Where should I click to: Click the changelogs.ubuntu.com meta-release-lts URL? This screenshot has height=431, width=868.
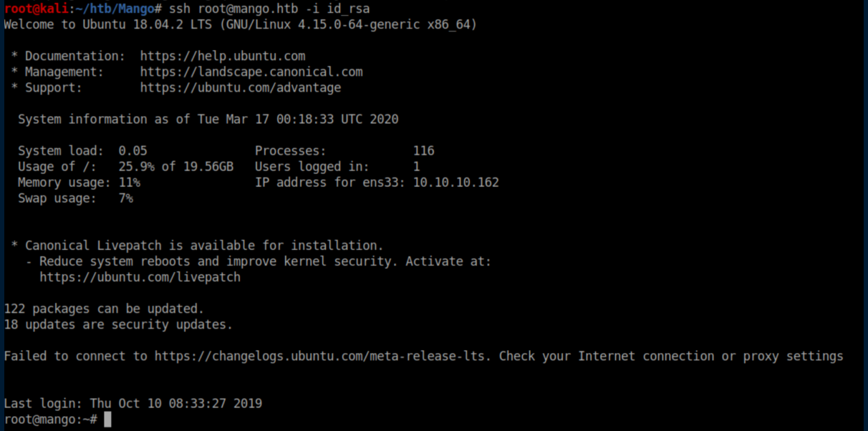coord(323,356)
